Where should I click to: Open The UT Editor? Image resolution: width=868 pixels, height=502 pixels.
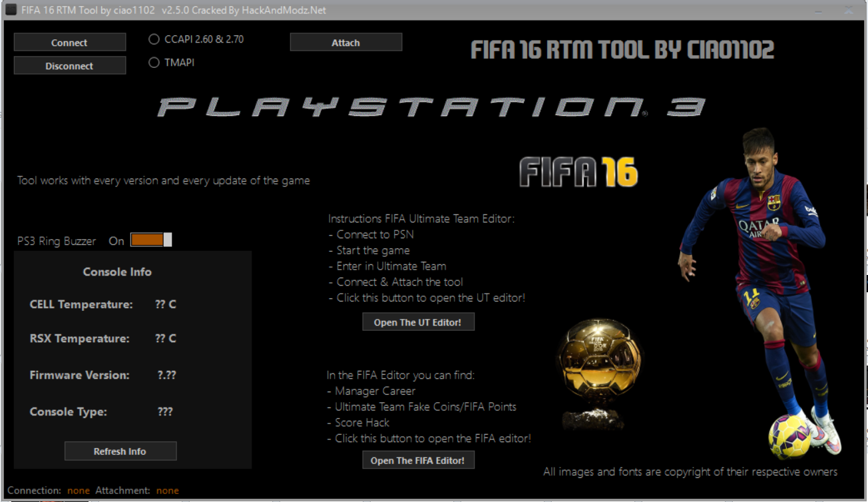click(418, 322)
